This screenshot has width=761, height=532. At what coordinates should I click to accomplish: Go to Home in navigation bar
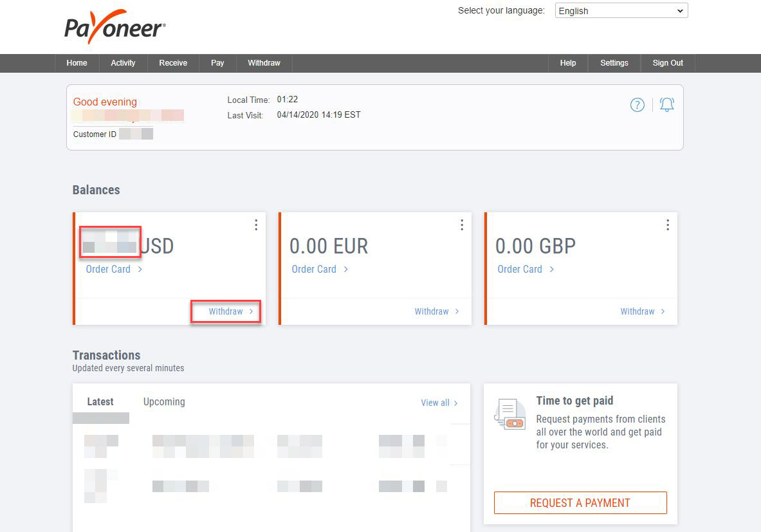pos(77,63)
